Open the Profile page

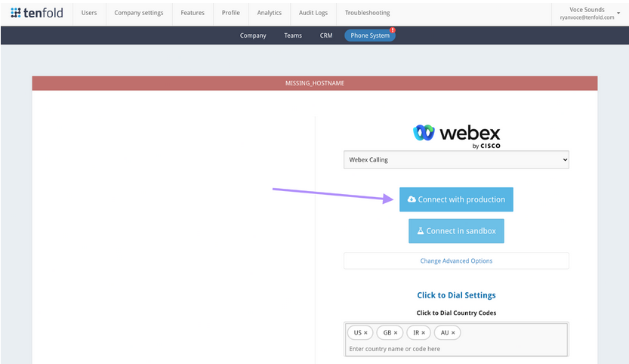(230, 13)
